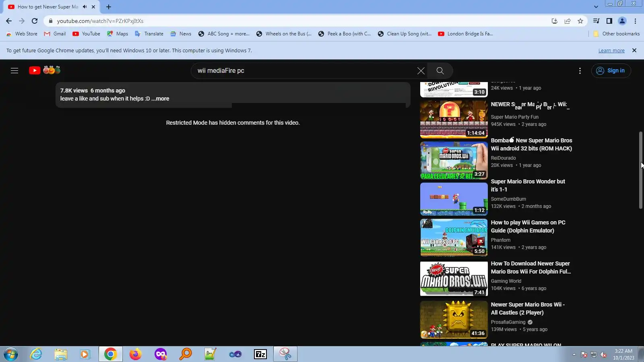Open How to play Wii Games on PC
This screenshot has width=644, height=362.
[528, 226]
